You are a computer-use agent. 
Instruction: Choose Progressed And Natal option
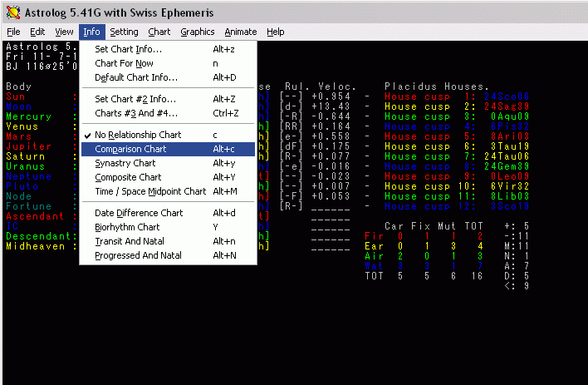click(168, 256)
